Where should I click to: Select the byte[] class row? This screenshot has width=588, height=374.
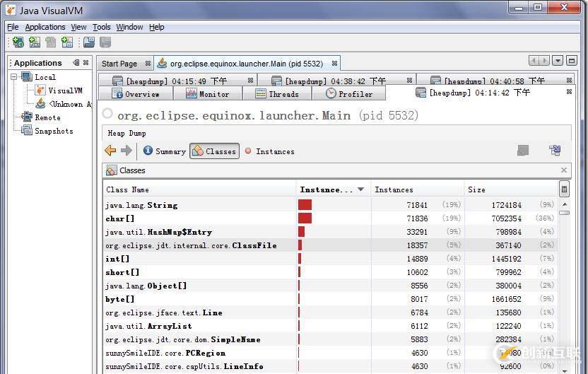tap(331, 299)
